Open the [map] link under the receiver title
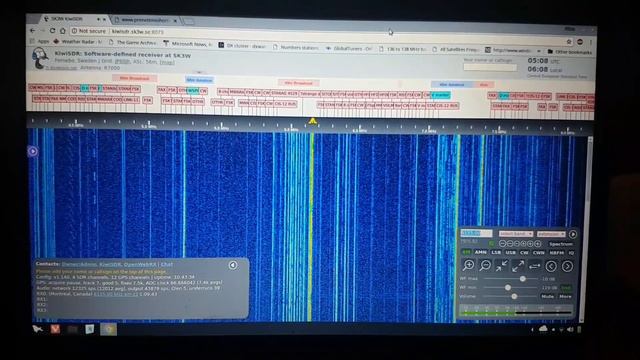This screenshot has height=360, width=640. (167, 62)
